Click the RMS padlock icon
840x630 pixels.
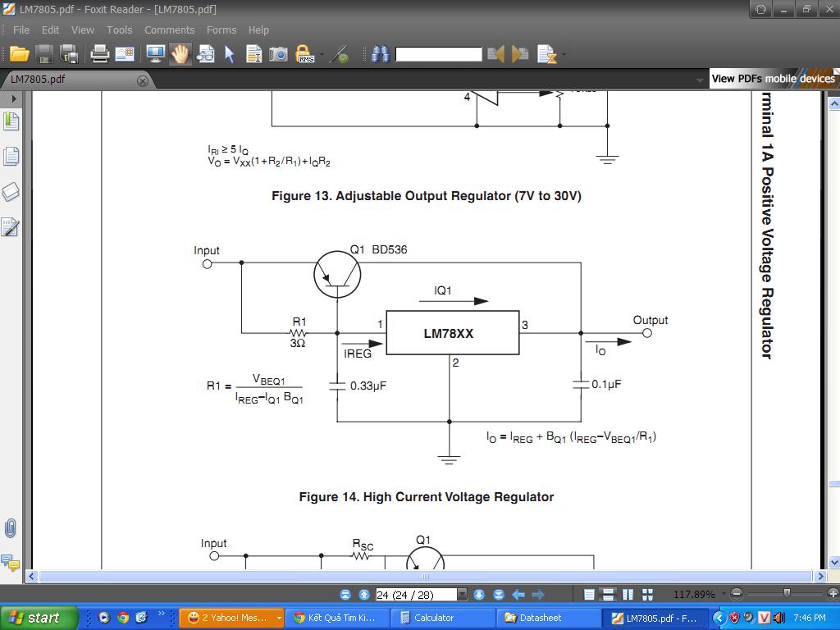(x=305, y=54)
